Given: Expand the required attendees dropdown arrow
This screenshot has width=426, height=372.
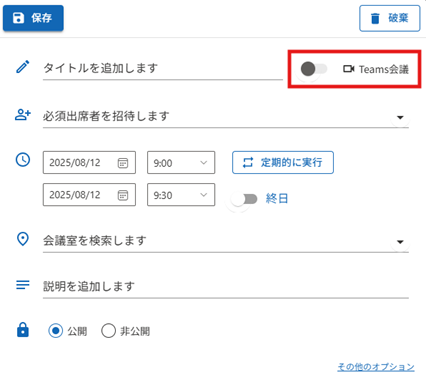Looking at the screenshot, I should [x=400, y=117].
